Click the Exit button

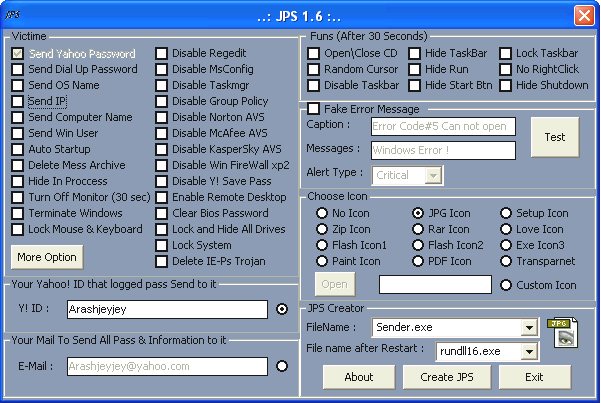pyautogui.click(x=534, y=376)
